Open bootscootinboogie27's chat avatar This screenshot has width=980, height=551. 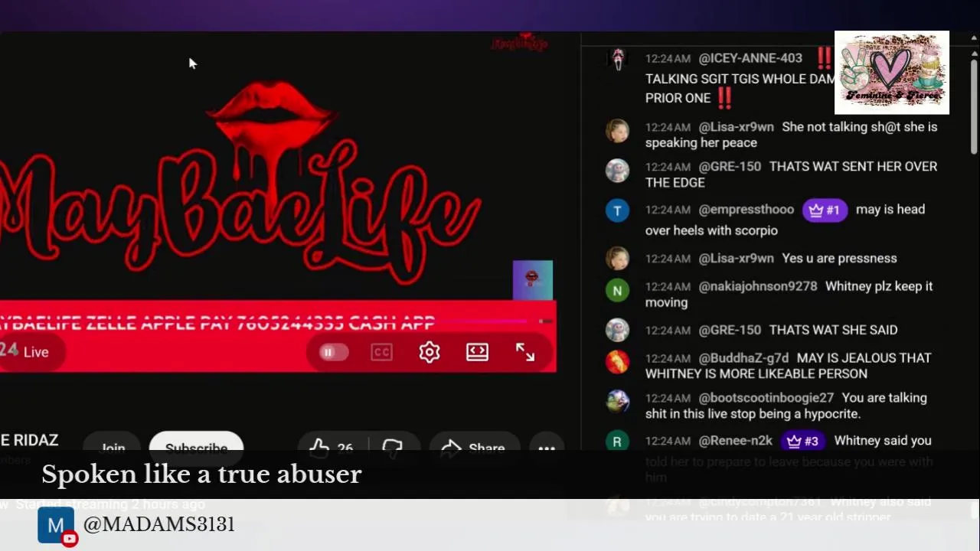(x=617, y=401)
